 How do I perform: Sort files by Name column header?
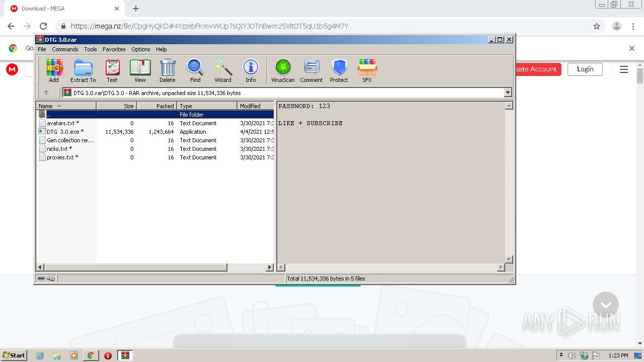66,106
